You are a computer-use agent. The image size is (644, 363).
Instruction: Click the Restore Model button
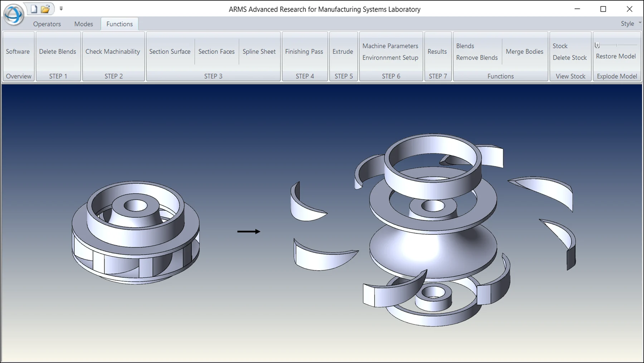[616, 56]
